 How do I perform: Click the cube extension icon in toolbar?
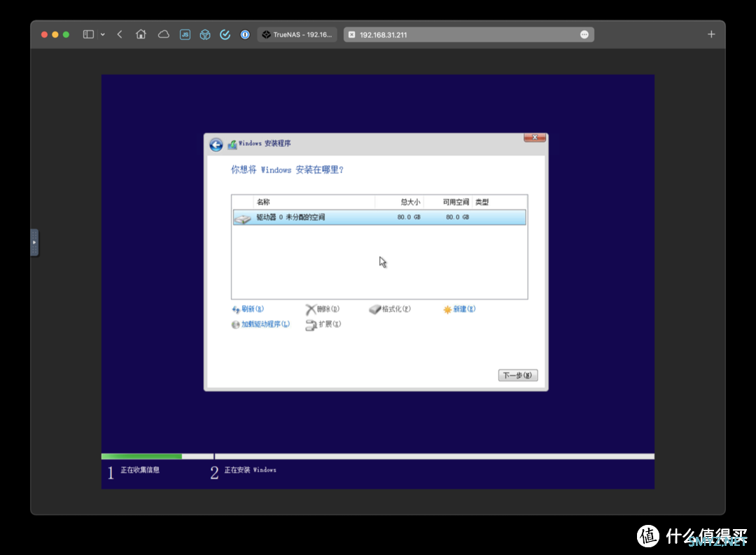tap(205, 34)
